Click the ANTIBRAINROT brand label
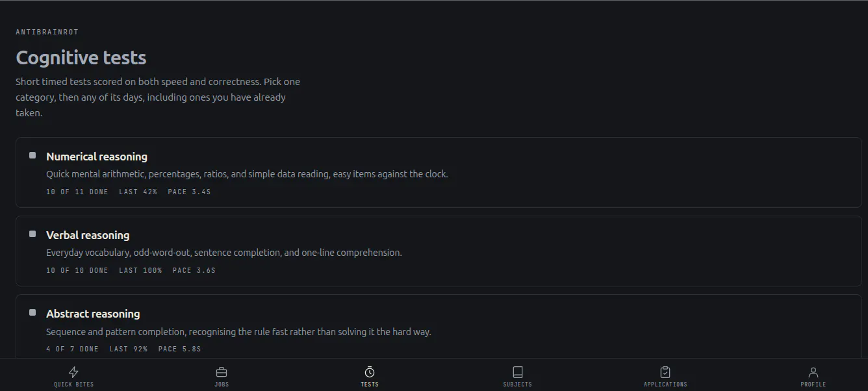The width and height of the screenshot is (868, 391). click(47, 32)
